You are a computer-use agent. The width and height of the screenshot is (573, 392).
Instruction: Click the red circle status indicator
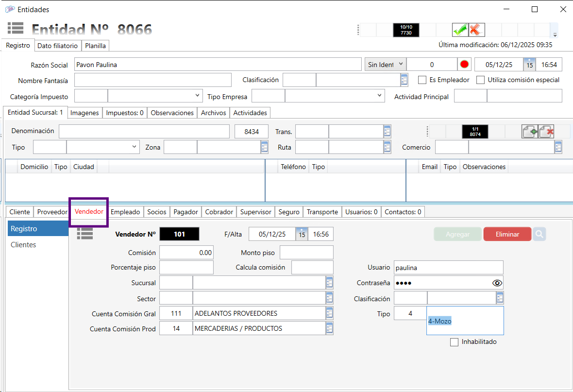465,65
